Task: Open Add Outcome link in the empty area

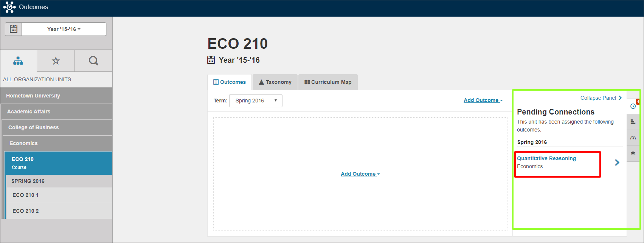Action: (360, 174)
